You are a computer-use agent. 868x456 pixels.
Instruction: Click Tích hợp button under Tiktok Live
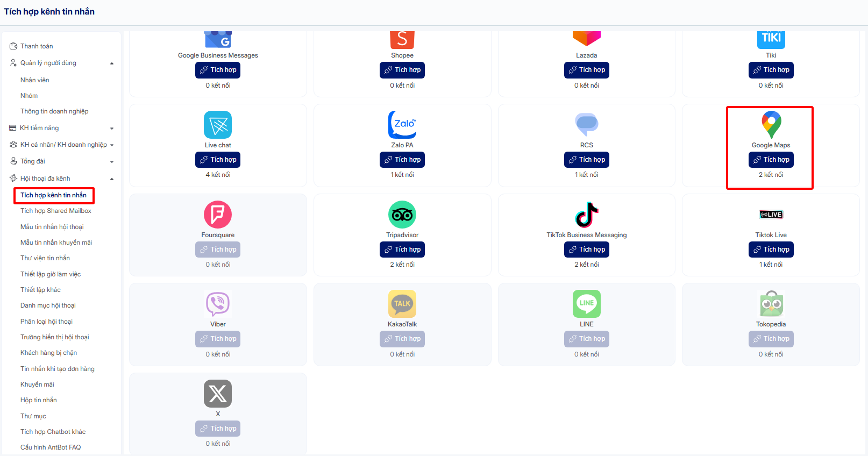(771, 250)
